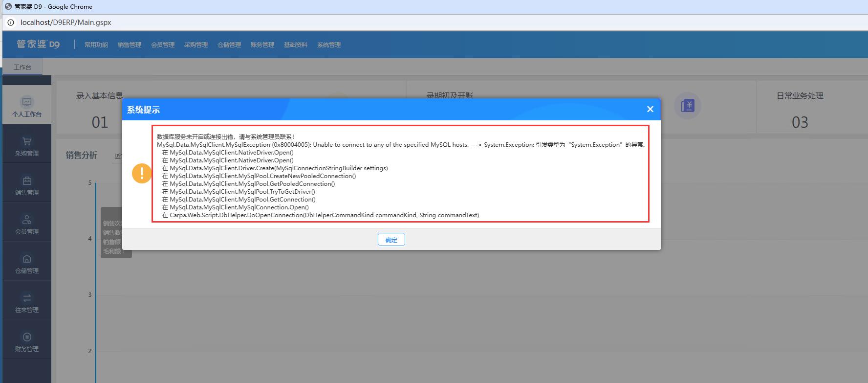Expand 会员管理 in the top menu bar

[x=163, y=45]
